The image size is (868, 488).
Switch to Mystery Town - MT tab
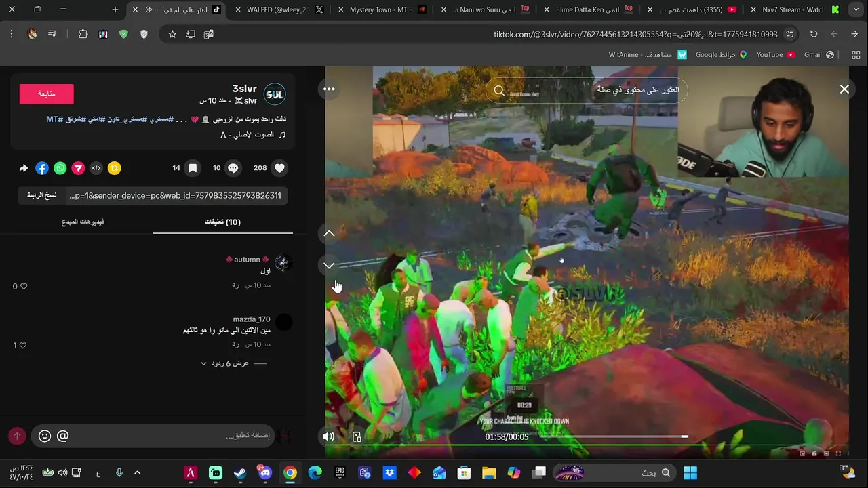tap(381, 9)
